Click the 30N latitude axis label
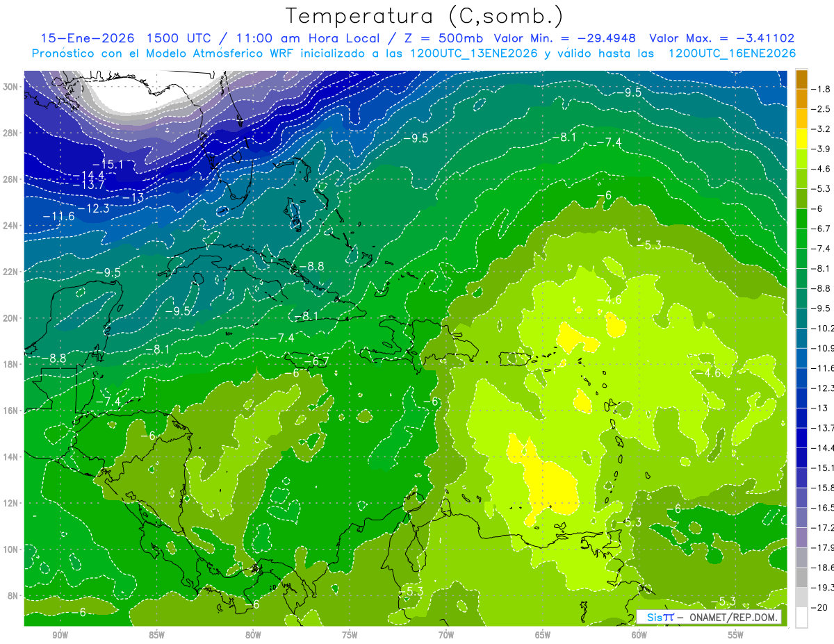This screenshot has height=644, width=834. [x=10, y=87]
